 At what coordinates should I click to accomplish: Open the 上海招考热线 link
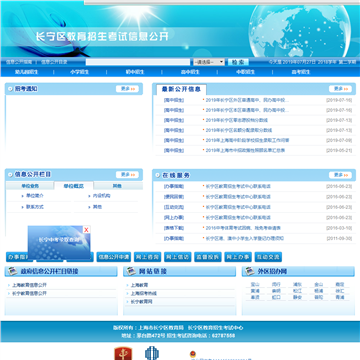(144, 294)
